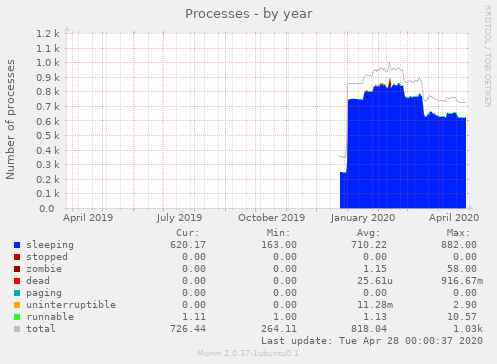Click sleeping current value 620.17
Screen dimensions: 497x364
[188, 245]
